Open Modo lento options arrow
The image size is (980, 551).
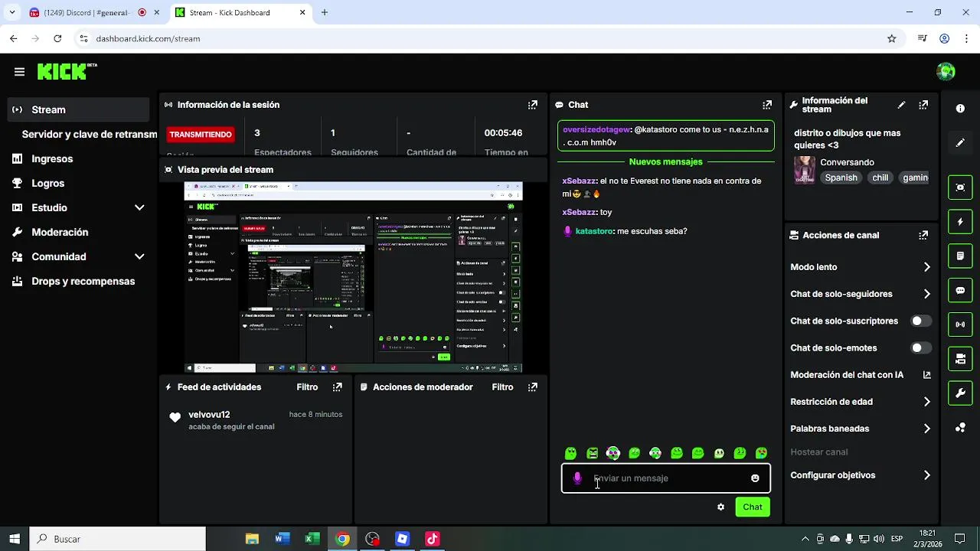pos(926,267)
